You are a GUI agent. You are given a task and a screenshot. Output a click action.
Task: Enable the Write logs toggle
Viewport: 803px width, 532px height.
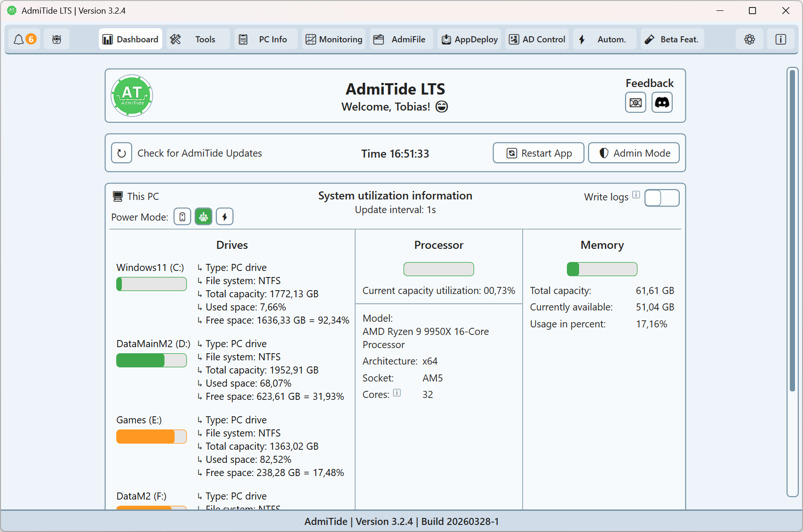[x=662, y=198]
